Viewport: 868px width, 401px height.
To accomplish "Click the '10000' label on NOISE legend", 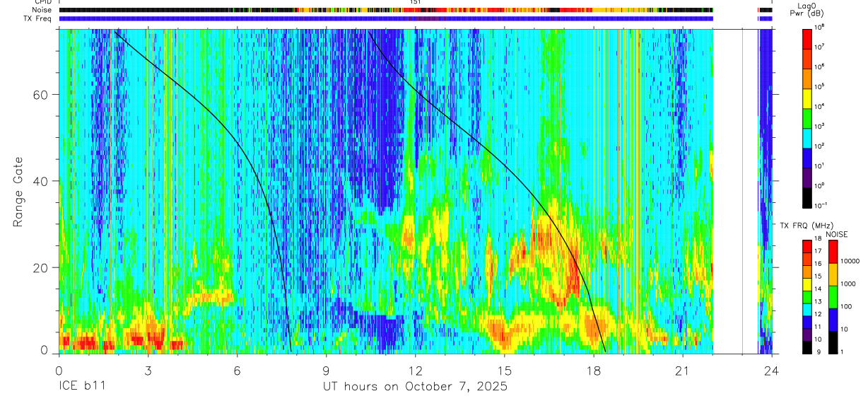I will pyautogui.click(x=850, y=261).
